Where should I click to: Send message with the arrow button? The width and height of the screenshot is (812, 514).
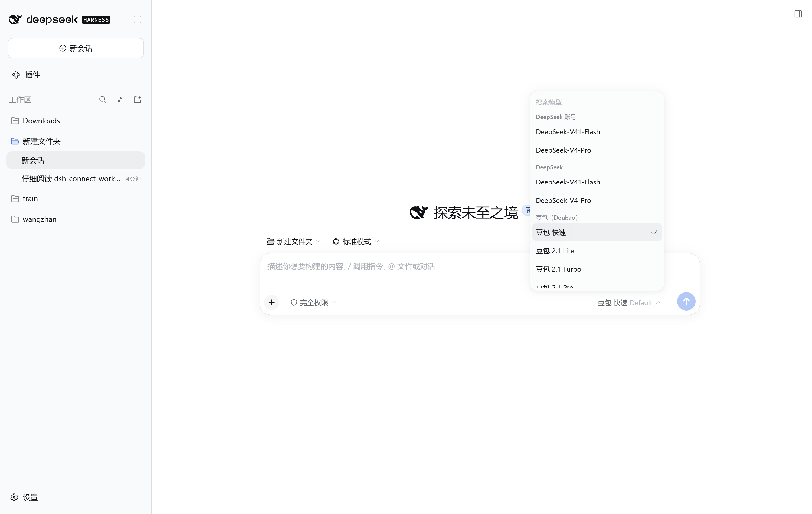pos(686,301)
